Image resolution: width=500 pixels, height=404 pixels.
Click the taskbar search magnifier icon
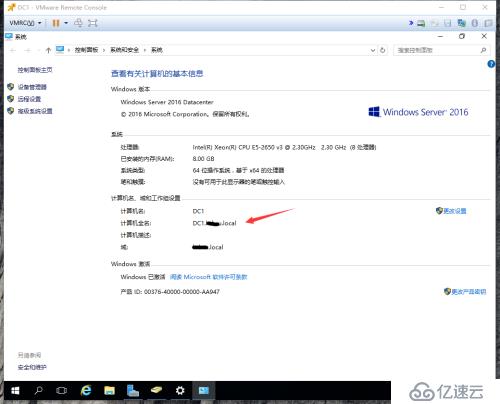[38, 390]
